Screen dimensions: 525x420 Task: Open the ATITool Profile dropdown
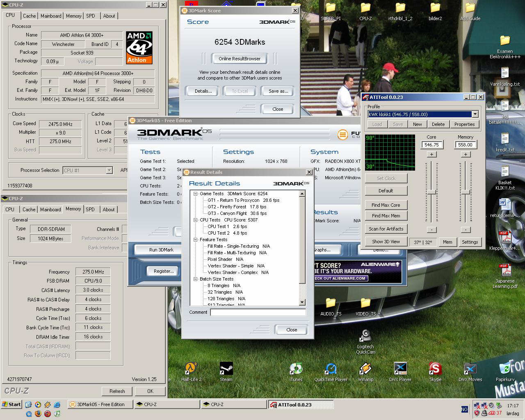coord(475,114)
